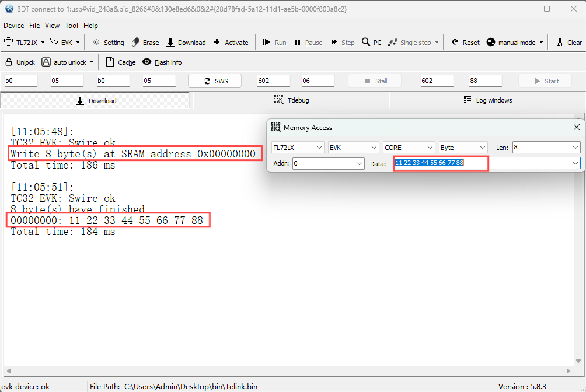Image resolution: width=586 pixels, height=392 pixels.
Task: Switch to the Tdebug tab
Action: point(291,100)
